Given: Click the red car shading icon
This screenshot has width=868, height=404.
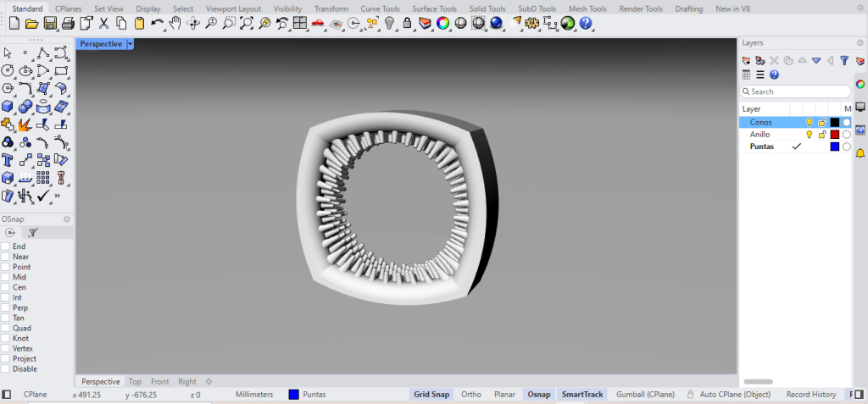Looking at the screenshot, I should point(318,23).
